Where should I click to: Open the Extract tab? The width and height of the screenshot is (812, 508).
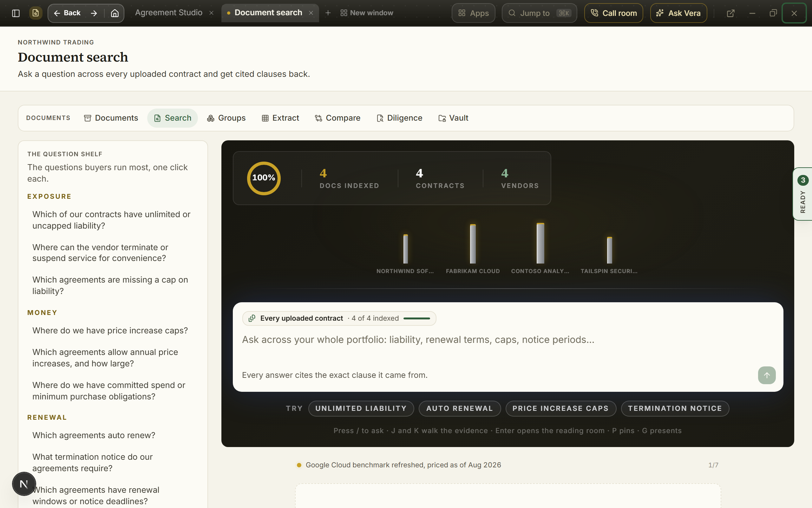pos(280,118)
